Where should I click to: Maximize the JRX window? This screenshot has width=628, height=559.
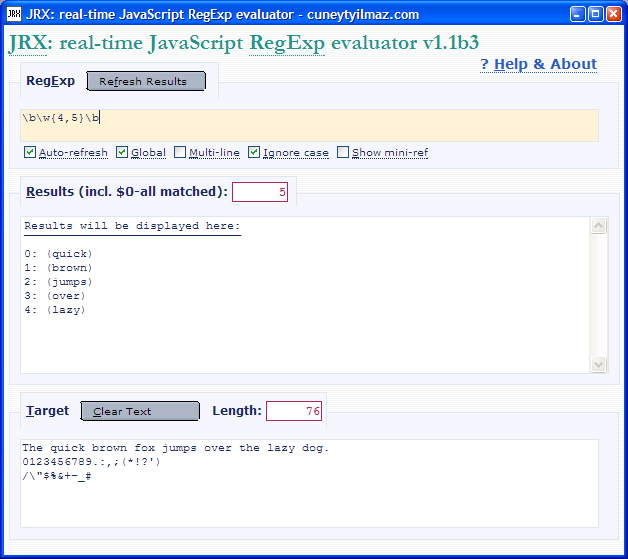click(597, 14)
